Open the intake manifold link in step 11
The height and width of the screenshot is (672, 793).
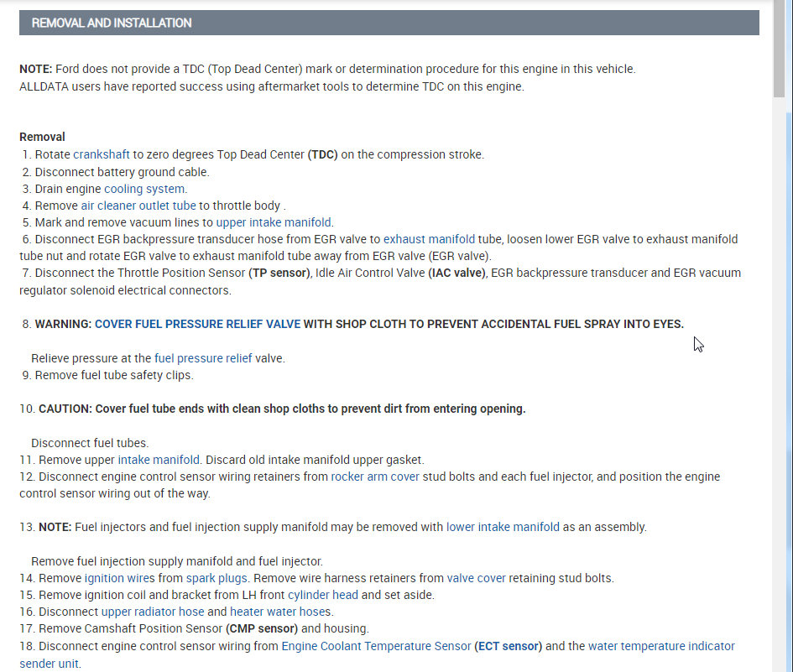point(159,460)
